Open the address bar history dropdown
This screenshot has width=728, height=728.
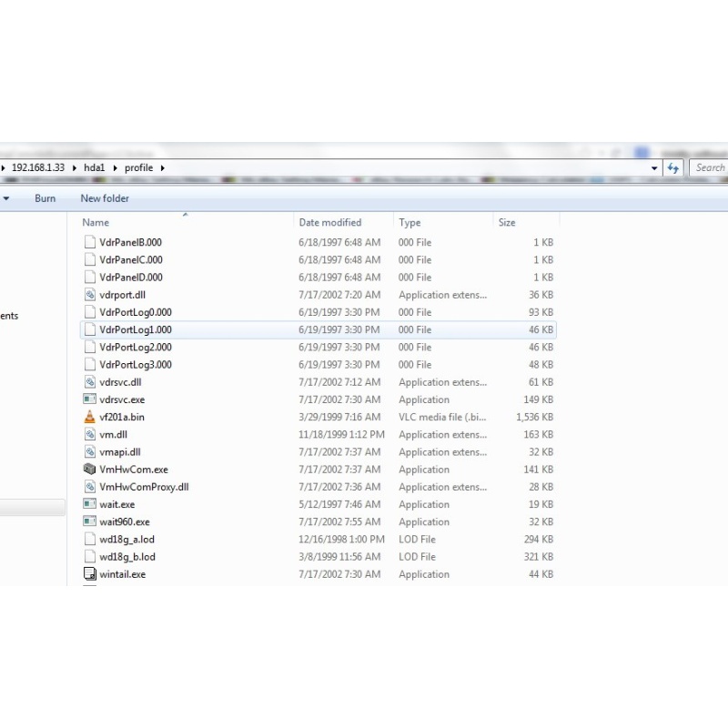click(655, 168)
